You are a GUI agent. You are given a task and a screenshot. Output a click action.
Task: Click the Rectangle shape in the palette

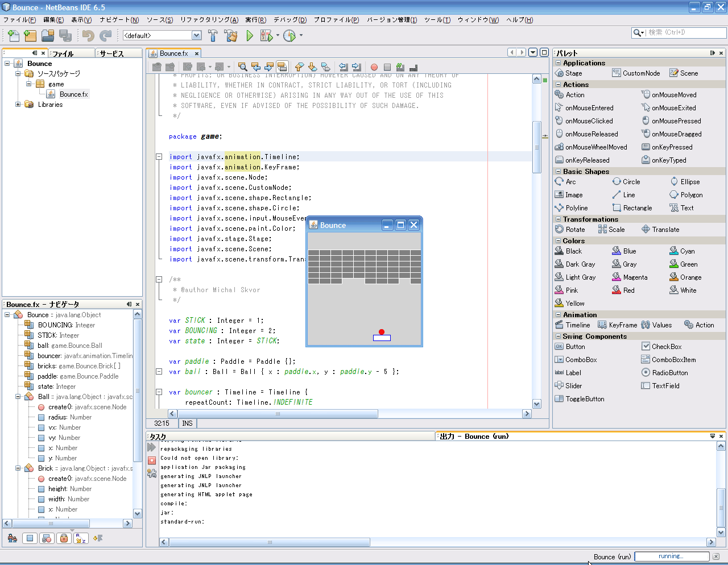[632, 208]
